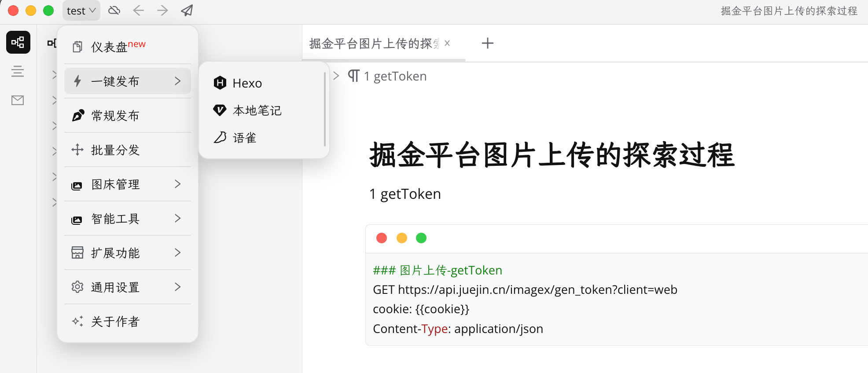
Task: Click the yellow dot on code block
Action: 402,238
